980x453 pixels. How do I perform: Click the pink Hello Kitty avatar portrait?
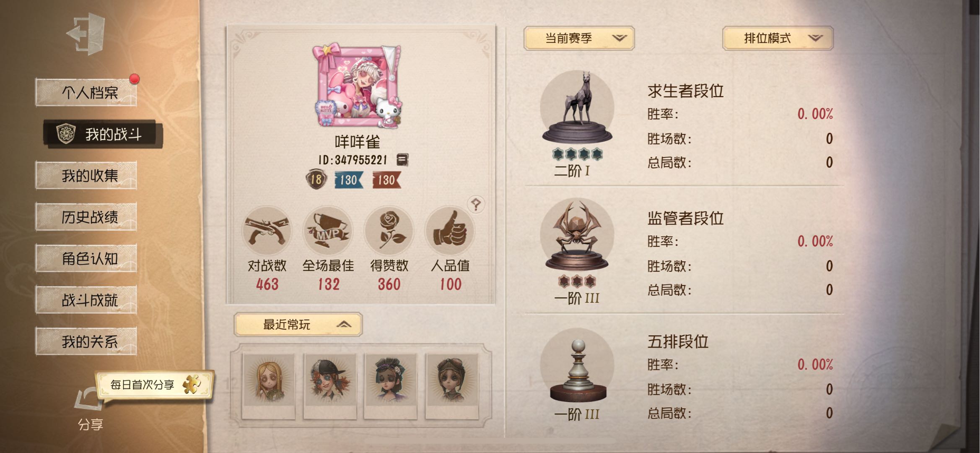(x=358, y=86)
